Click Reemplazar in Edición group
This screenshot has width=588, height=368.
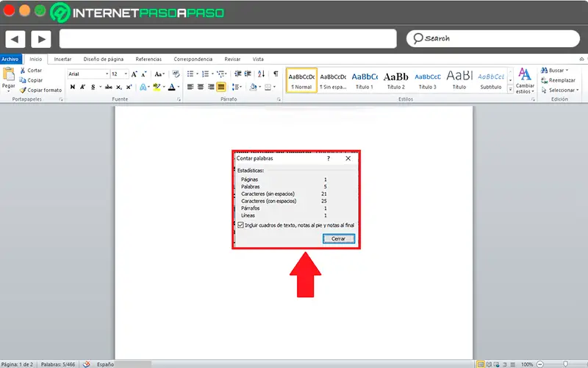[x=558, y=80]
